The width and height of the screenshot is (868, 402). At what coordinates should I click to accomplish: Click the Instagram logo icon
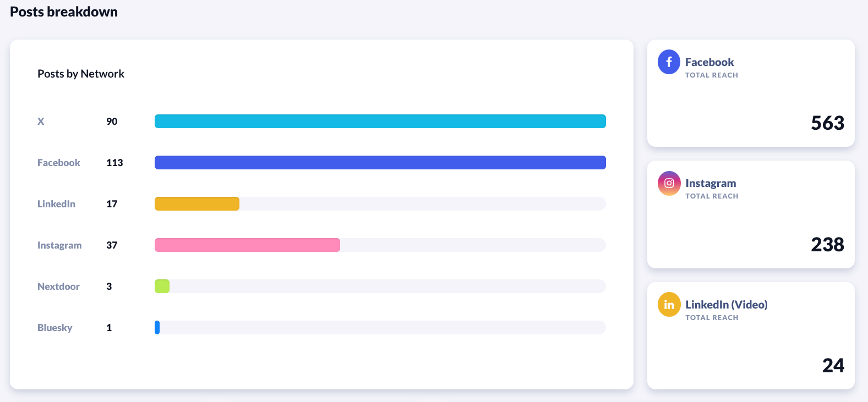pos(669,183)
